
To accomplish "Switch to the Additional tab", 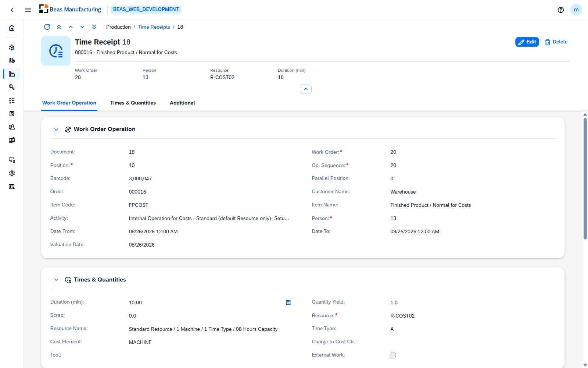I will click(x=182, y=103).
